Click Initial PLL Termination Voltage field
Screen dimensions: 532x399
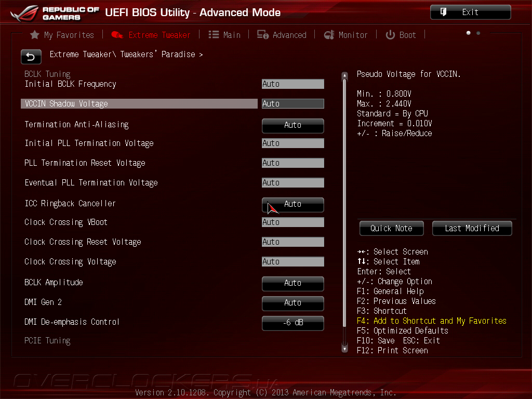293,143
